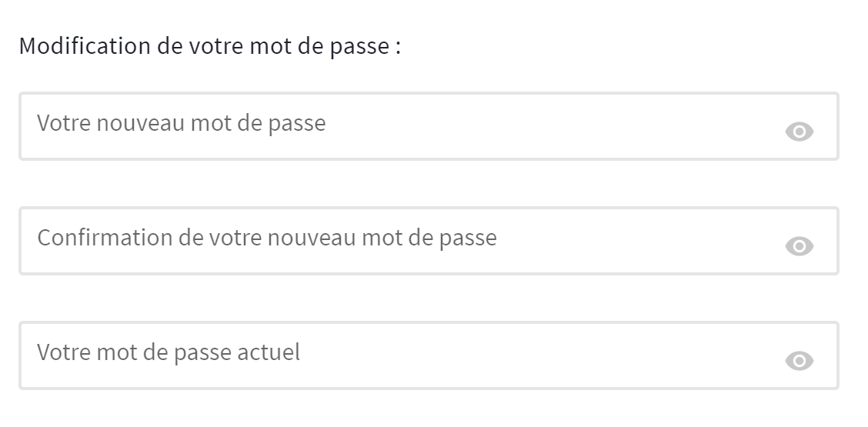
Task: Click the eye icon in the first password field
Action: 800,132
